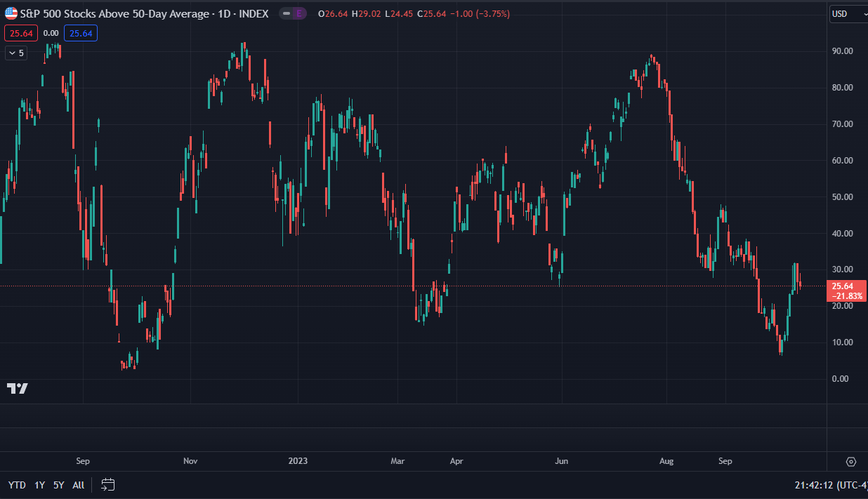
Task: Click the 2023 label on time axis
Action: pos(298,461)
